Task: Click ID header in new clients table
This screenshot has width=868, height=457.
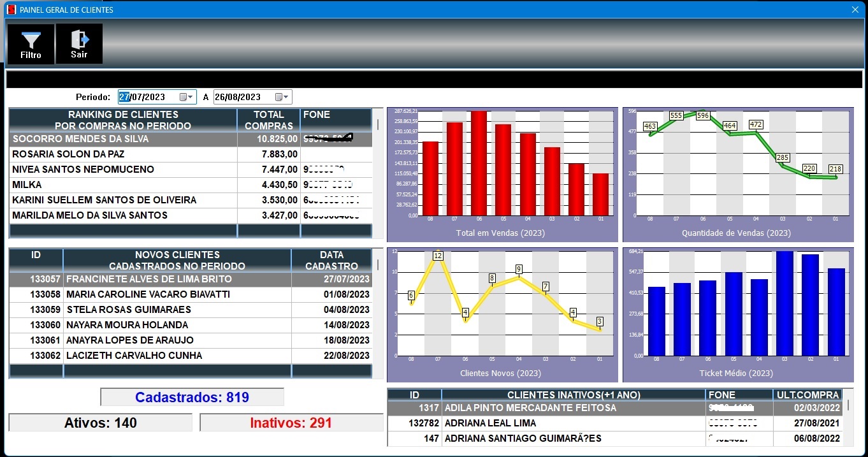Action: (x=36, y=261)
